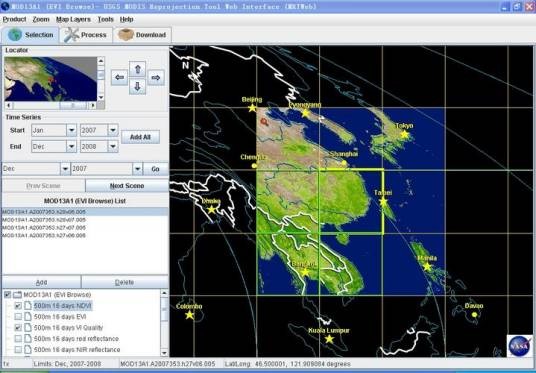
Task: Click the folder icon beside MOD13A1 (EVI Browse)
Action: click(x=17, y=295)
